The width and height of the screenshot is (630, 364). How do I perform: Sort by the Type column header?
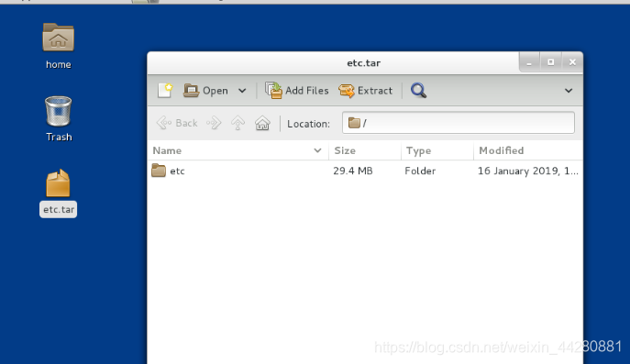(437, 150)
